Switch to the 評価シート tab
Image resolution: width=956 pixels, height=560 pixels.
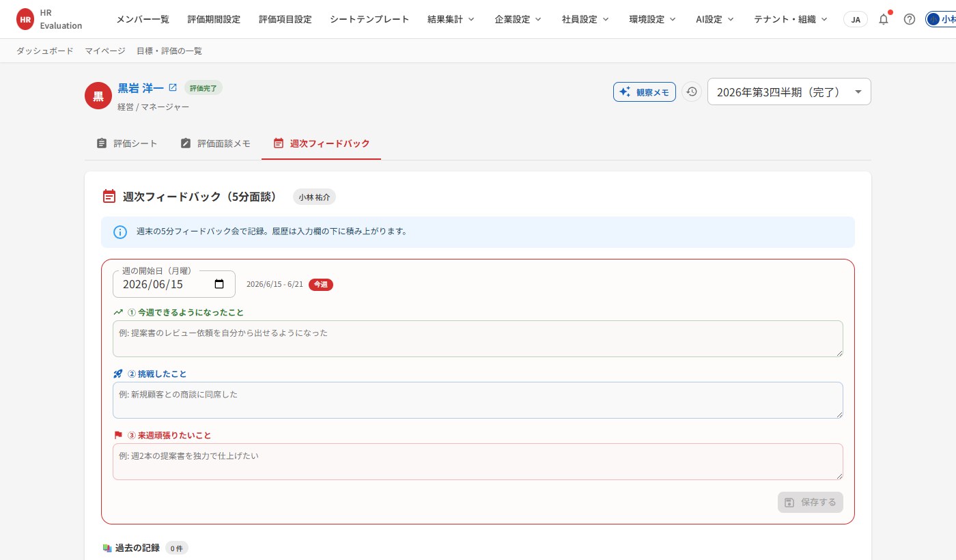point(127,143)
